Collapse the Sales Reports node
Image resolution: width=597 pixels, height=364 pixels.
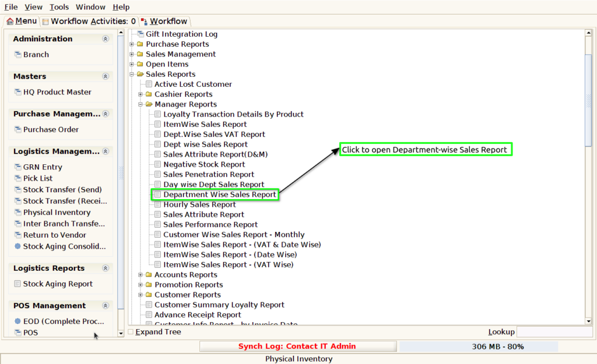(x=132, y=74)
